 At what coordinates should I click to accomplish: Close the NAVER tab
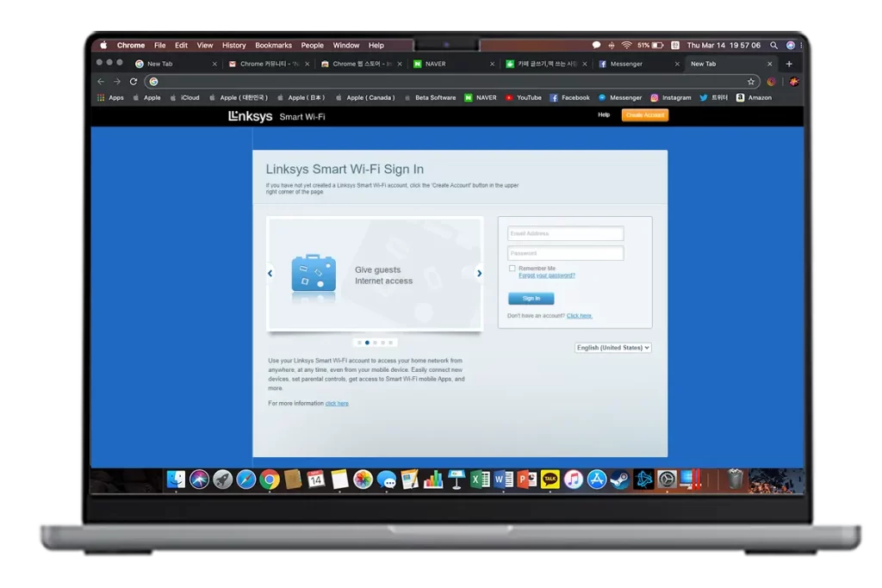point(492,64)
